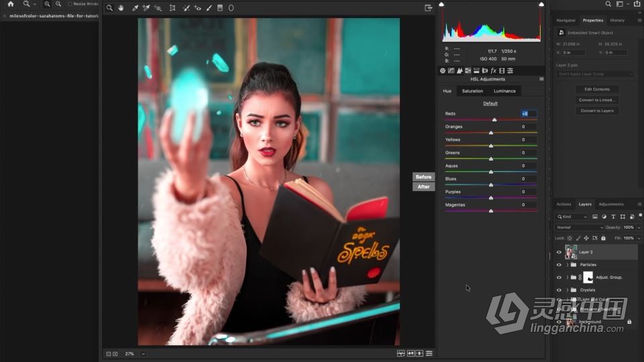This screenshot has height=362, width=644.
Task: Click Convert to Linked button
Action: (x=597, y=100)
